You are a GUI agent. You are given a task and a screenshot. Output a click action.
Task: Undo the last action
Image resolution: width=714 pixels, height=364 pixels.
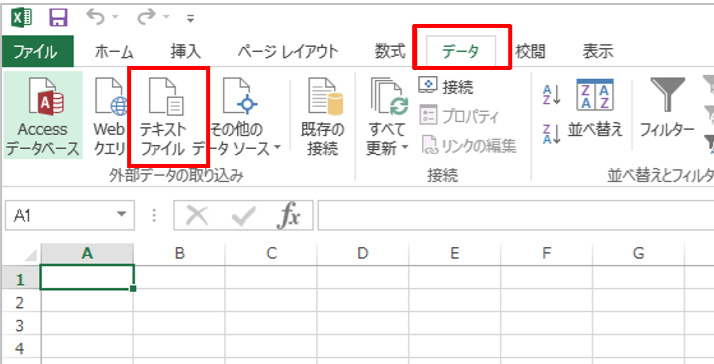pos(95,17)
